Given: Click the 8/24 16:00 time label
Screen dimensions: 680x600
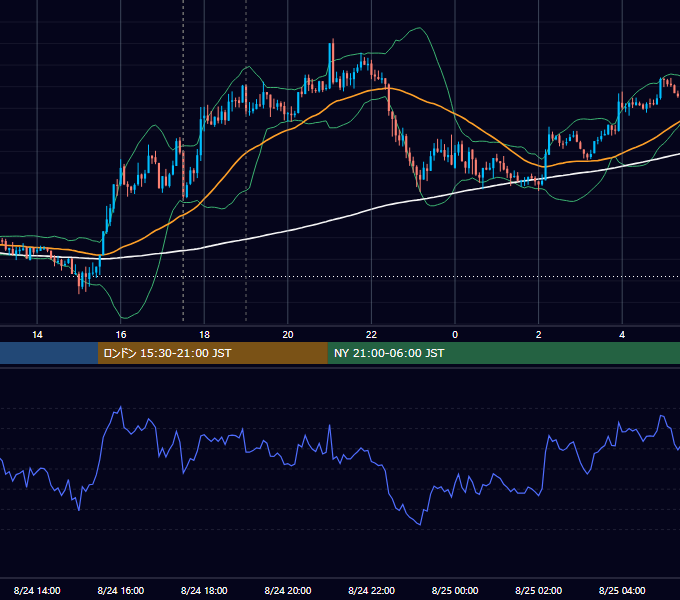Looking at the screenshot, I should click(121, 590).
